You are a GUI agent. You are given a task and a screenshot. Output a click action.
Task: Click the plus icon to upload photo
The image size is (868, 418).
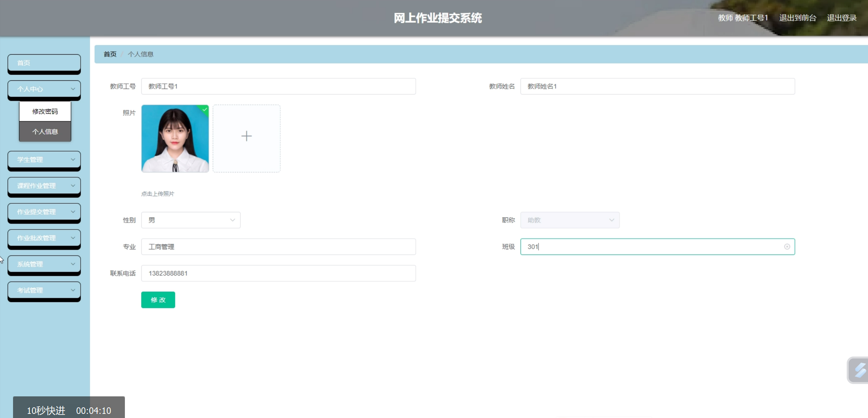(x=246, y=136)
